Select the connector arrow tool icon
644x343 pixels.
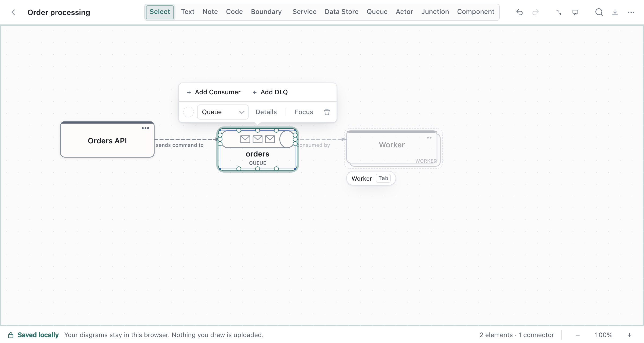tap(559, 12)
